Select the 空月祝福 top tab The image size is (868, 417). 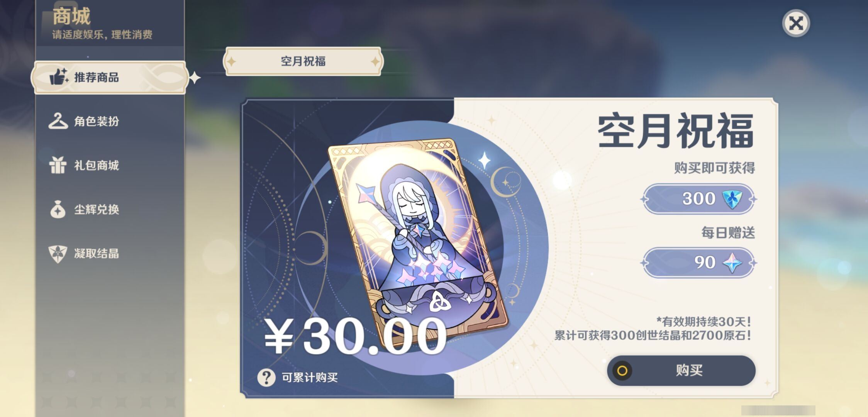coord(303,61)
